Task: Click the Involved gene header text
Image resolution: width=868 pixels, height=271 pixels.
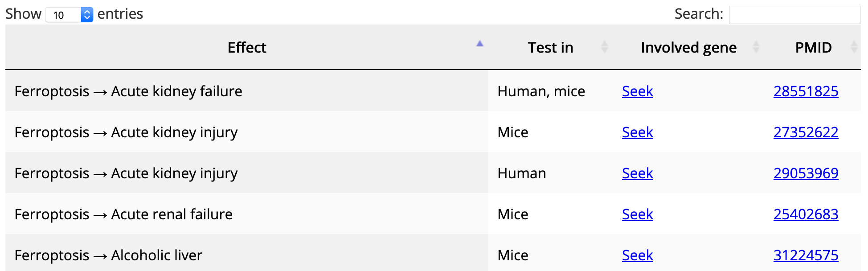Action: pyautogui.click(x=689, y=47)
